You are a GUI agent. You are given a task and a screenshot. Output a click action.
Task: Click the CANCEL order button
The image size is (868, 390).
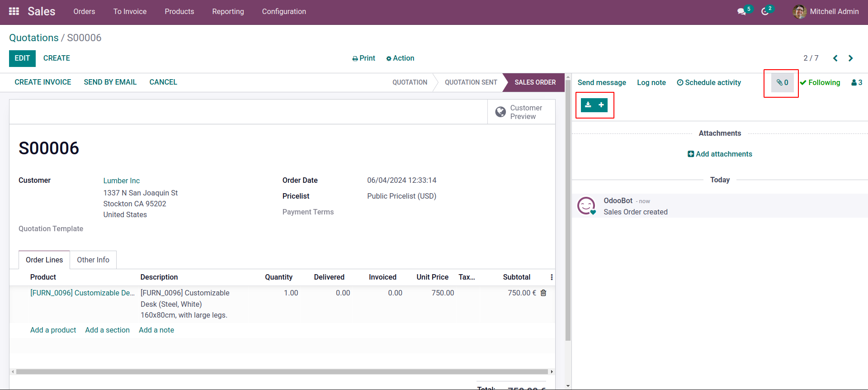[163, 82]
